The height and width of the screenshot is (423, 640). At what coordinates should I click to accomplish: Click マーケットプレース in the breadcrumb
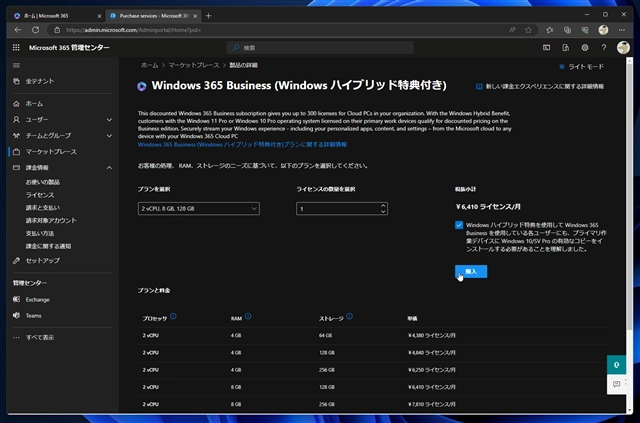[194, 65]
